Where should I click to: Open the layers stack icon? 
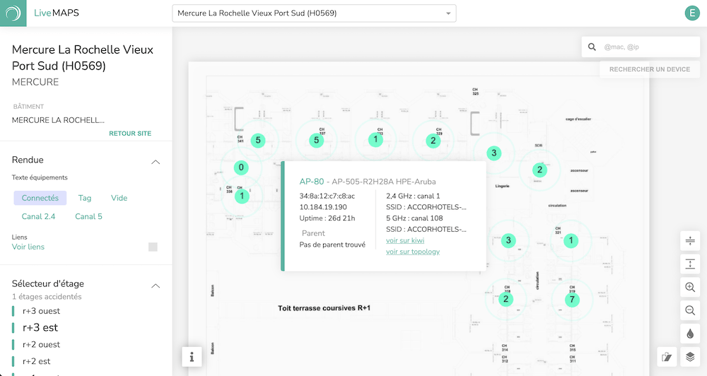pos(690,357)
